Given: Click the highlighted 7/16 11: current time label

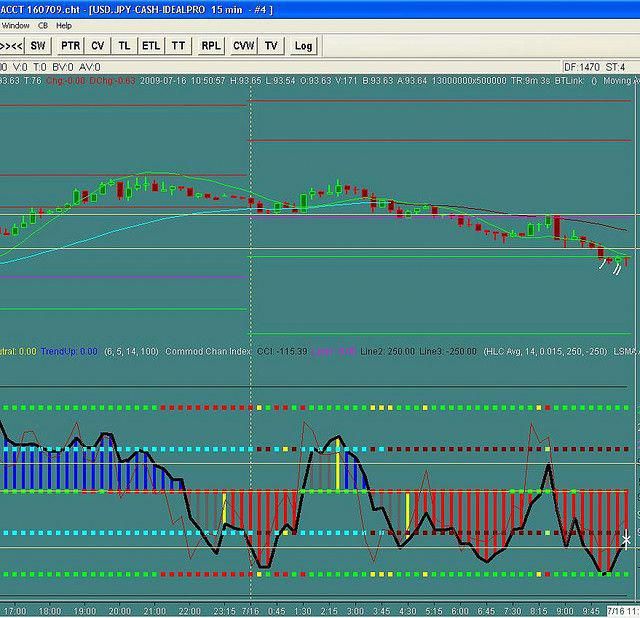Looking at the screenshot, I should [623, 611].
